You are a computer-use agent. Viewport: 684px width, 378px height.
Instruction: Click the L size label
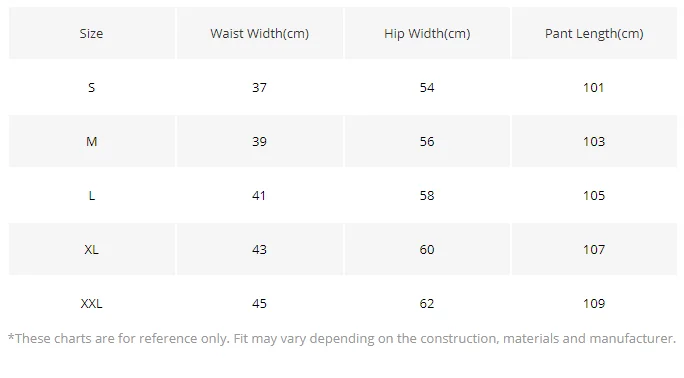(92, 195)
